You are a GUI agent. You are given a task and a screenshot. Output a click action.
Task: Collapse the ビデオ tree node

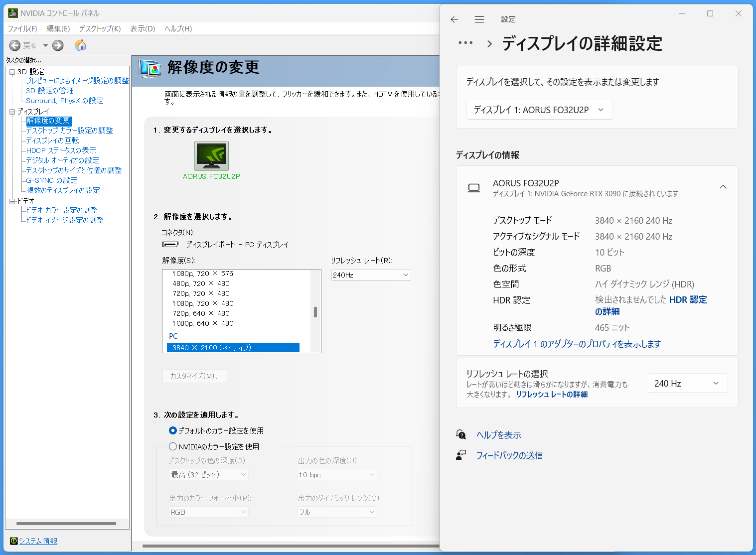(12, 201)
